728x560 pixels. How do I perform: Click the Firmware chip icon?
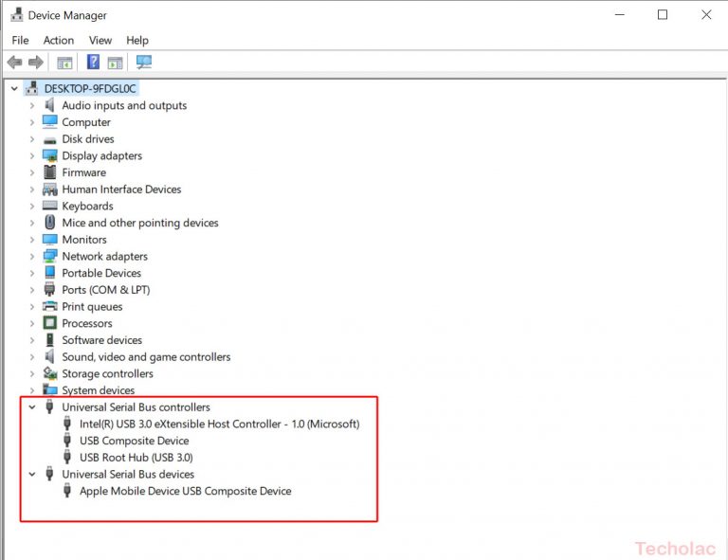pyautogui.click(x=49, y=172)
